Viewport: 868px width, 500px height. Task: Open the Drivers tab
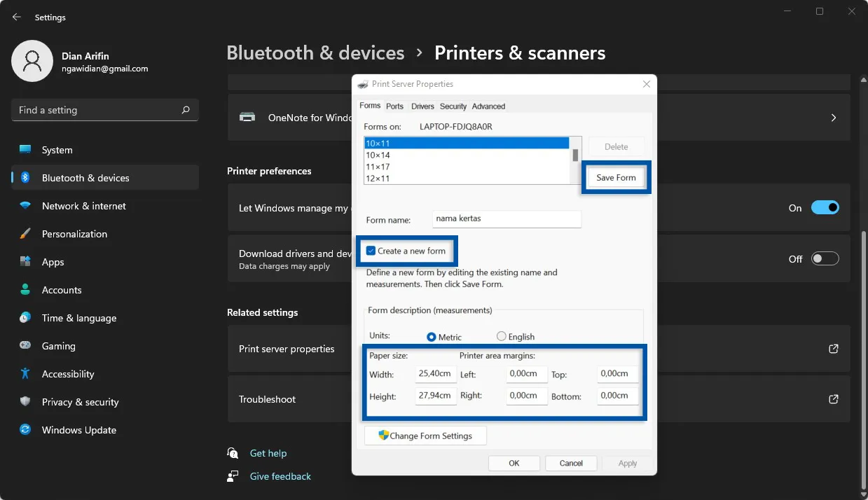422,106
